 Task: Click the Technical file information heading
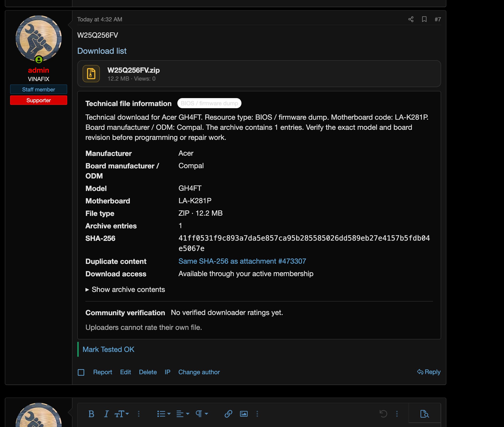128,104
